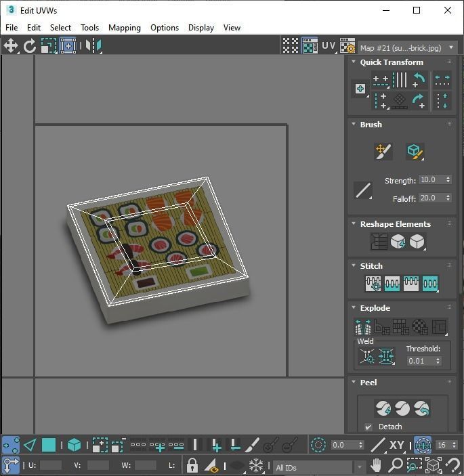Open the All IDs material dropdown

click(320, 467)
